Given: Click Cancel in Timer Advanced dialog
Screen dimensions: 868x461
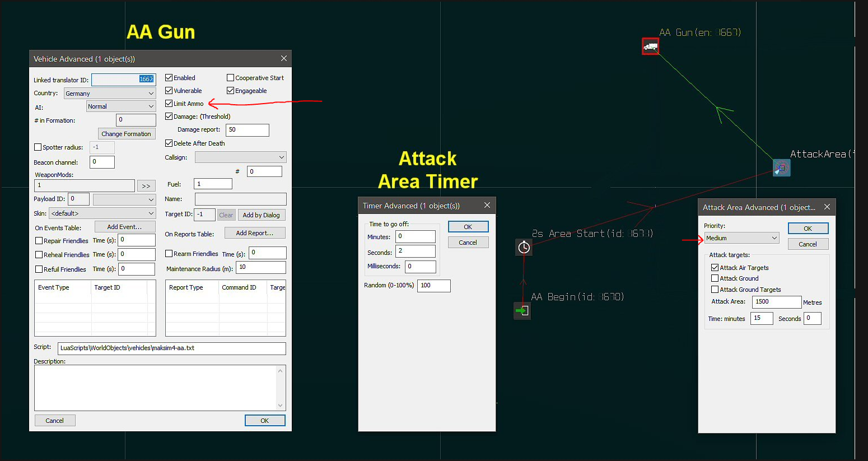Looking at the screenshot, I should (468, 243).
